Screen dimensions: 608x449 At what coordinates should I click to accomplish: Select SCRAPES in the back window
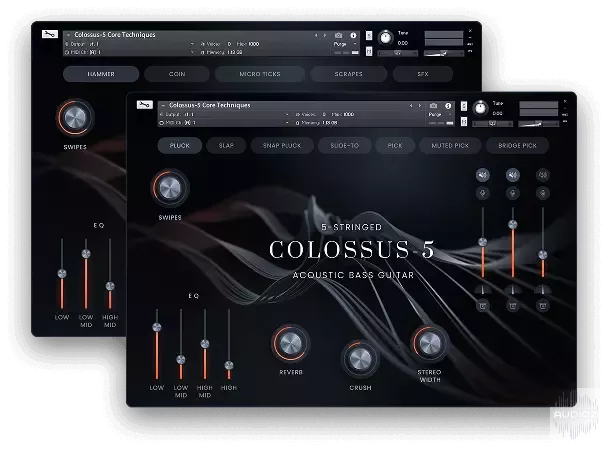(348, 74)
